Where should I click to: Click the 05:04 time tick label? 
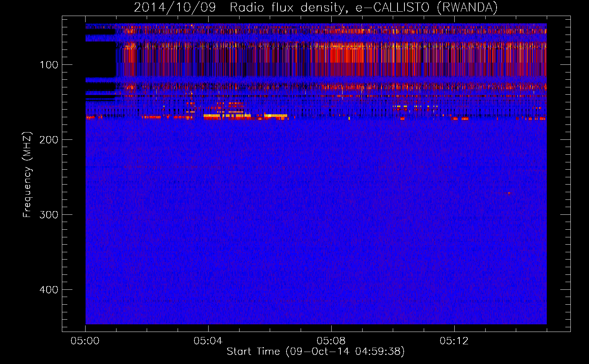208,341
